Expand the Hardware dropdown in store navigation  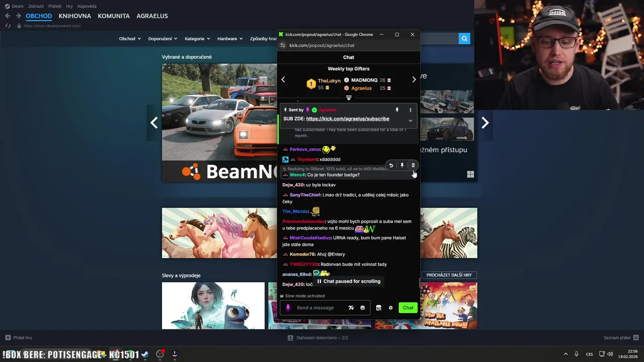[230, 39]
